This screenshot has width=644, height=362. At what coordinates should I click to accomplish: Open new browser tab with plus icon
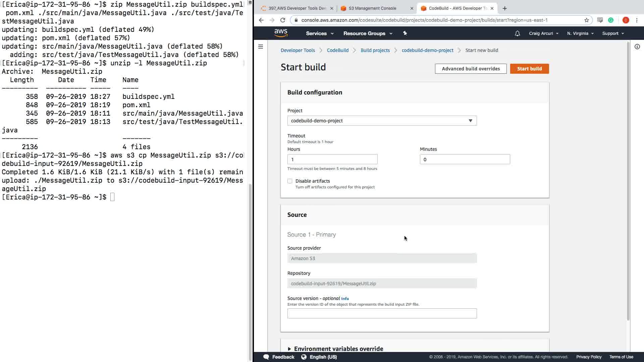[x=504, y=8]
